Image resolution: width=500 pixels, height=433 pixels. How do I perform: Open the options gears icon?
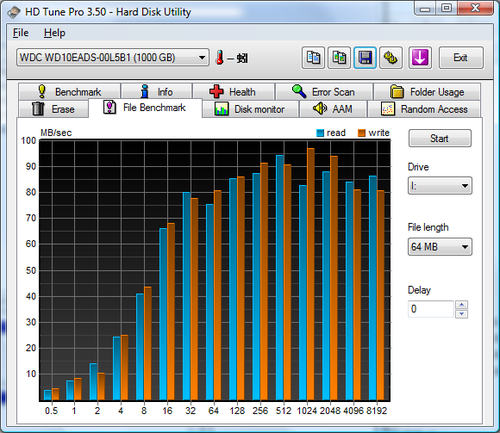click(x=391, y=58)
